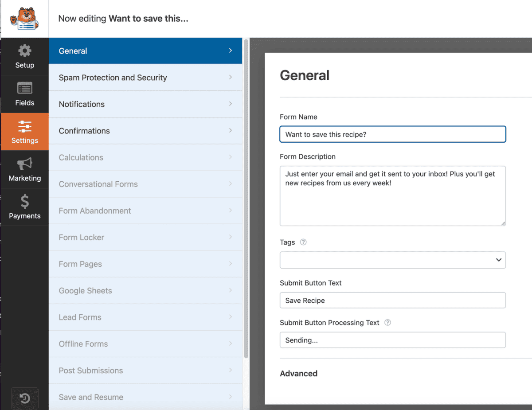Open Spam Protection and Security settings
Image resolution: width=532 pixels, height=410 pixels.
coord(145,78)
